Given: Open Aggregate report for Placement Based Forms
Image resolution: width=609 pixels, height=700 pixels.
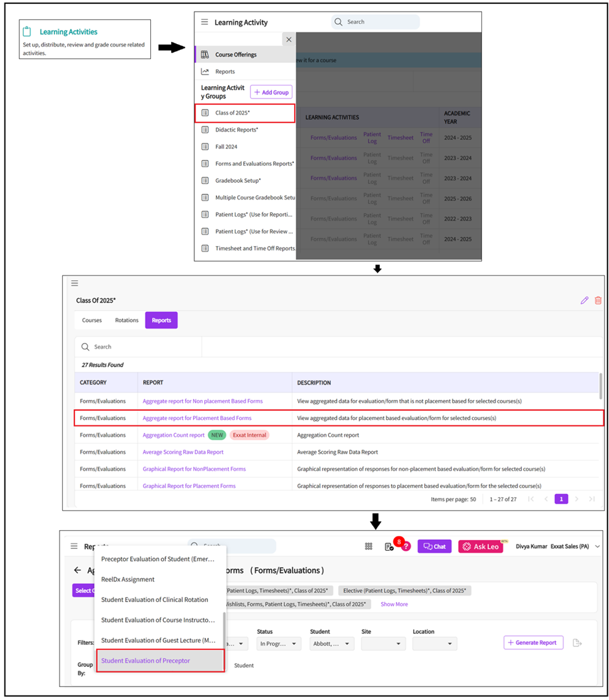Looking at the screenshot, I should (197, 418).
